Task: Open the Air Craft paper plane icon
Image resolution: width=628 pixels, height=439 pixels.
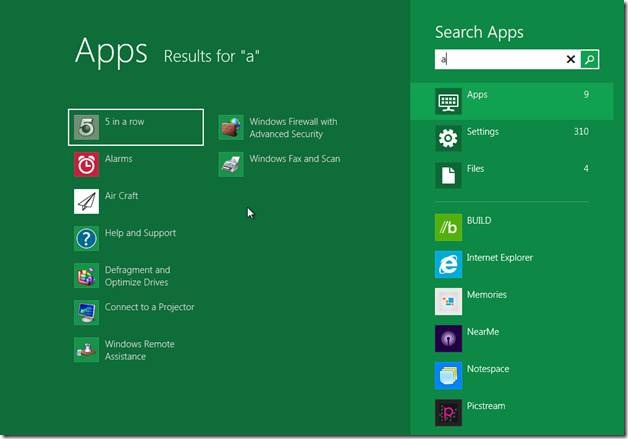Action: coord(87,201)
